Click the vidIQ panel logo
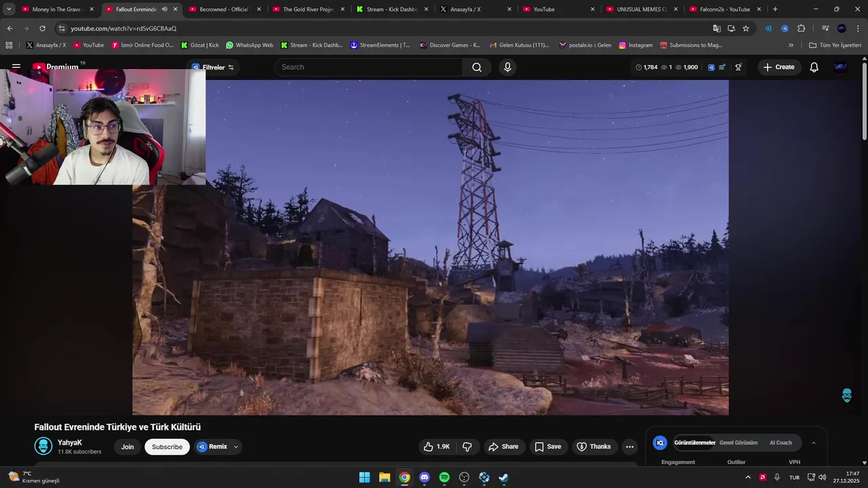 coord(660,443)
